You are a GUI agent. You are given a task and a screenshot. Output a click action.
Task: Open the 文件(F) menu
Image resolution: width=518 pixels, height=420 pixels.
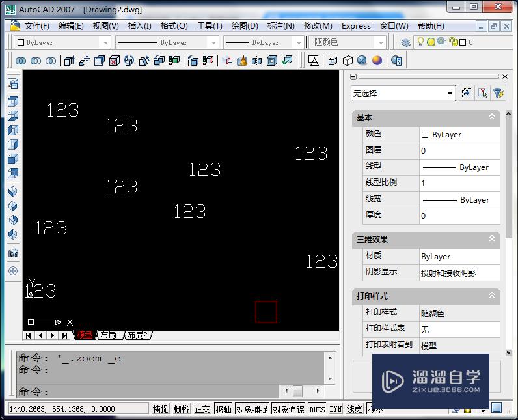pyautogui.click(x=36, y=26)
